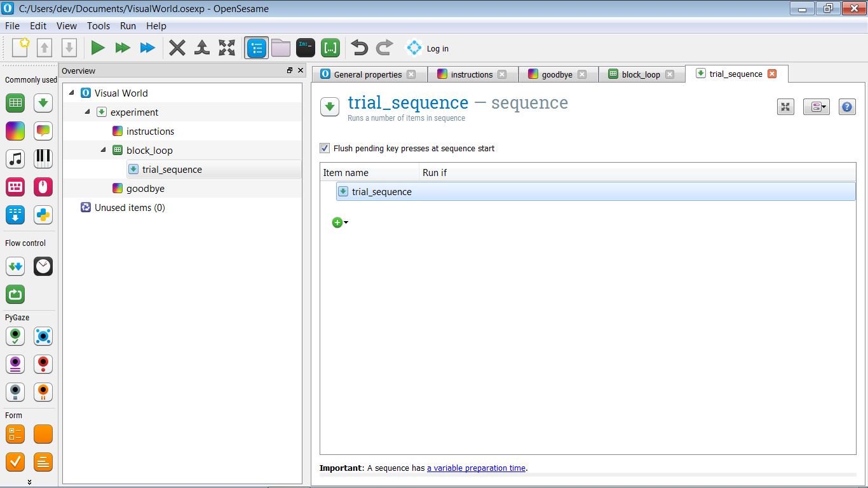The image size is (868, 488).
Task: Click the Log in button
Action: point(428,48)
